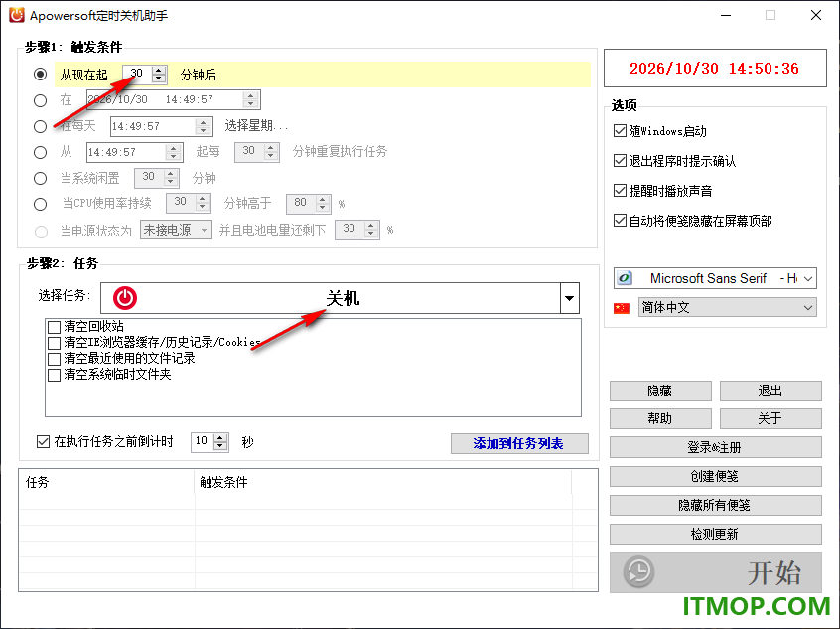Click the 触发条件 column header
Viewport: 840px width, 629px height.
click(x=383, y=482)
